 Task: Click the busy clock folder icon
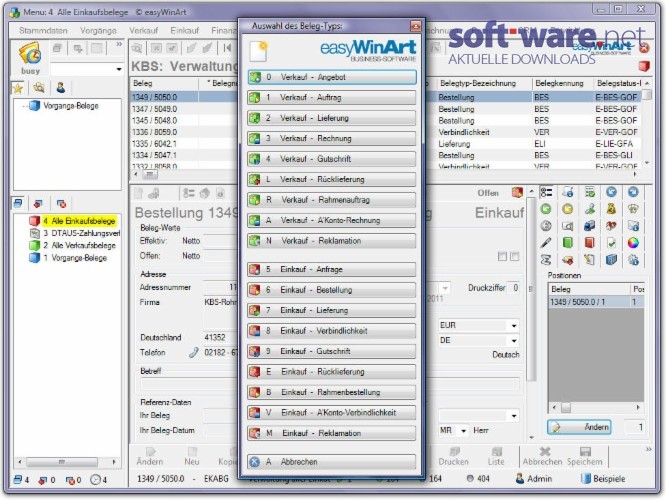pyautogui.click(x=30, y=54)
